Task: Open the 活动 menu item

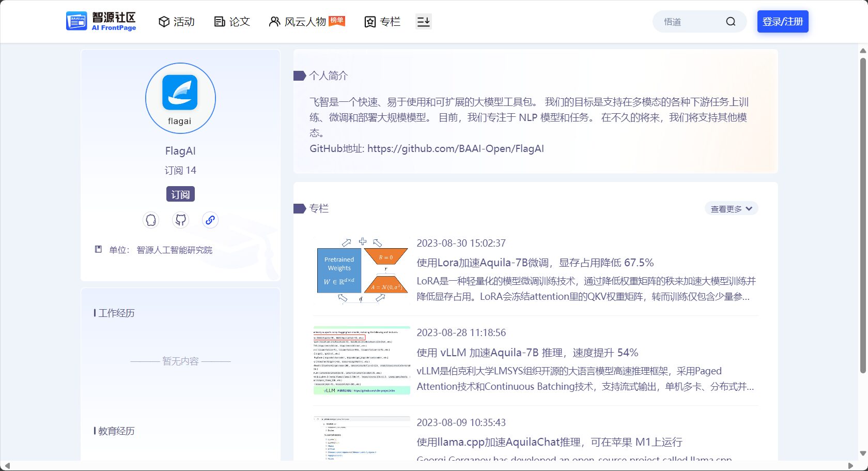Action: coord(177,22)
